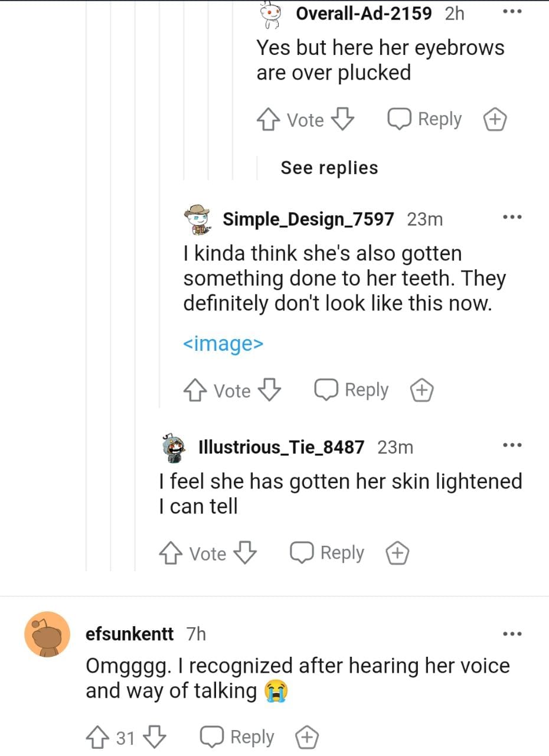Screen dimensions: 549x756
Task: Downvote the Overall-Ad-2159 eyebrows comment
Action: pos(342,120)
